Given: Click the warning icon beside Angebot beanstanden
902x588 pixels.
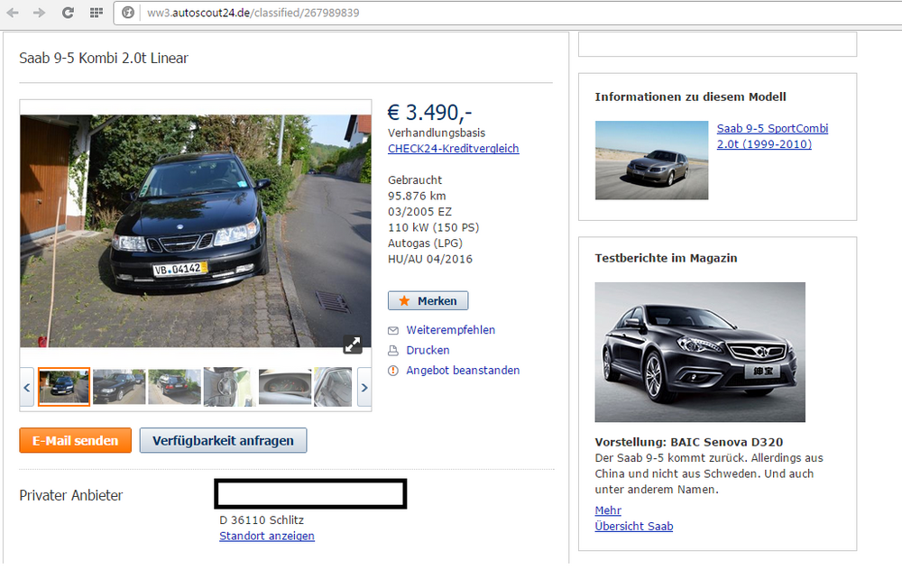Looking at the screenshot, I should 393,371.
